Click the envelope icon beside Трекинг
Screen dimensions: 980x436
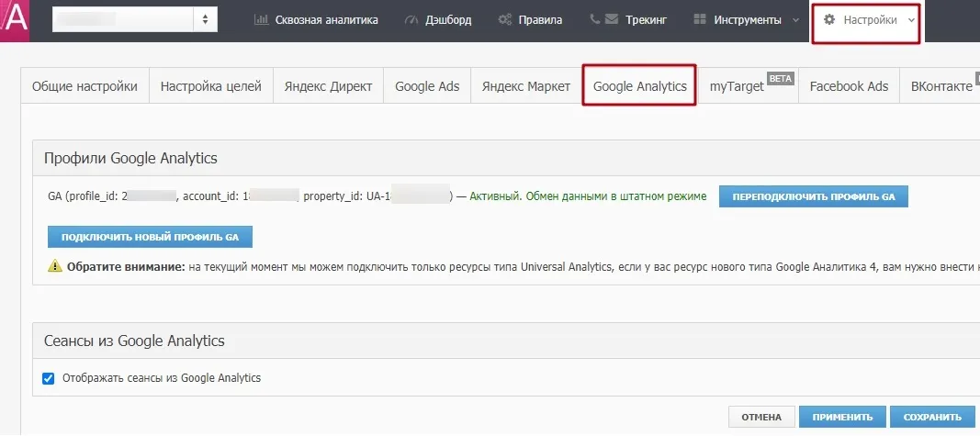coord(612,19)
